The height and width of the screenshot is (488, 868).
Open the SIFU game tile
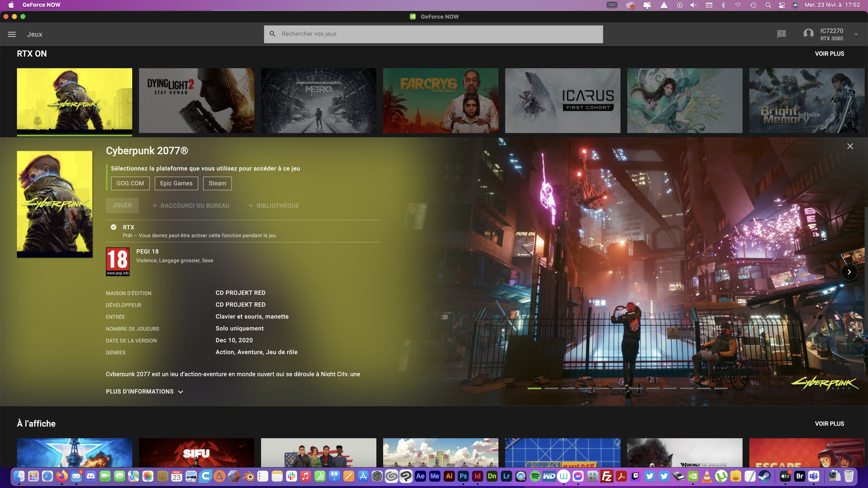tap(196, 452)
